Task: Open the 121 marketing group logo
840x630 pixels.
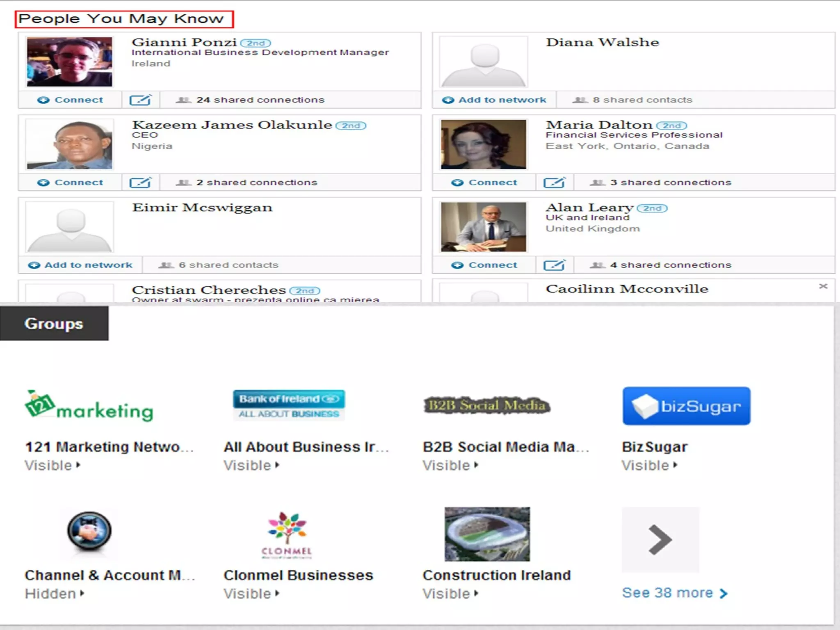Action: click(89, 406)
